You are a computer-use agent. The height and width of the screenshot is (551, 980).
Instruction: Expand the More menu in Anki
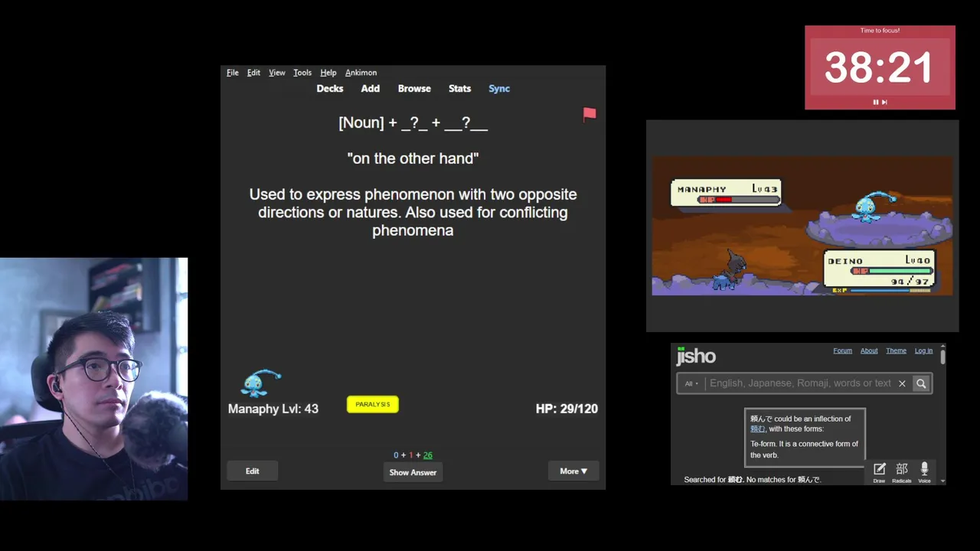pyautogui.click(x=573, y=471)
